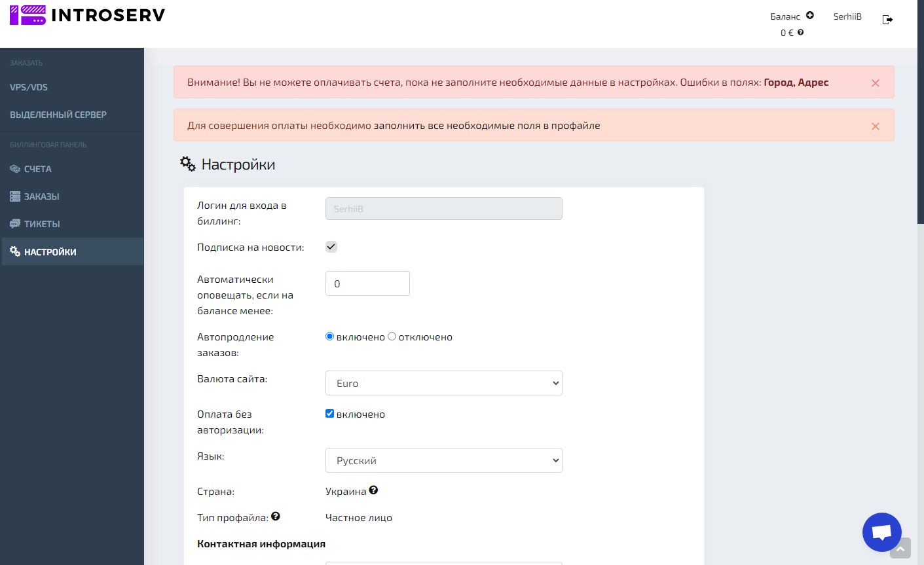The image size is (924, 565).
Task: Go to ТИКЕТЫ in the sidebar
Action: point(41,224)
